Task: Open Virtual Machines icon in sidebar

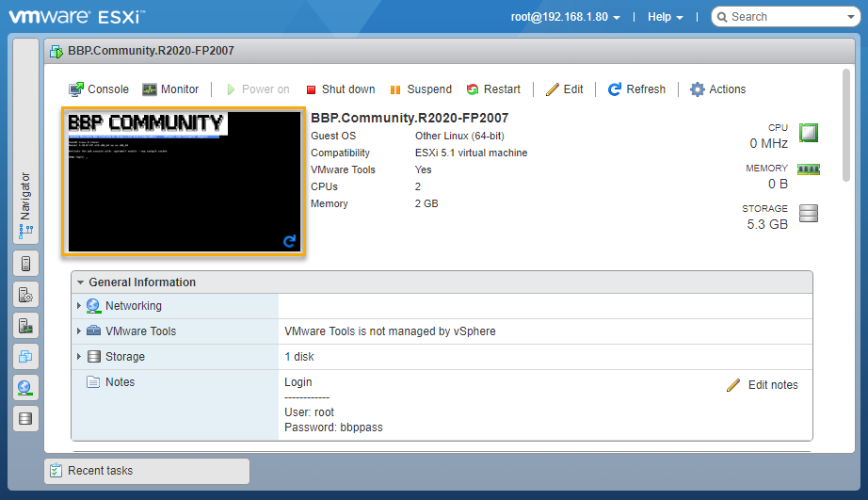Action: [25, 357]
